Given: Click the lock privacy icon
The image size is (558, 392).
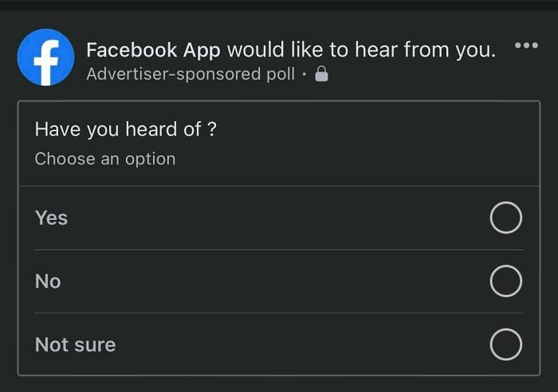Looking at the screenshot, I should pos(322,75).
